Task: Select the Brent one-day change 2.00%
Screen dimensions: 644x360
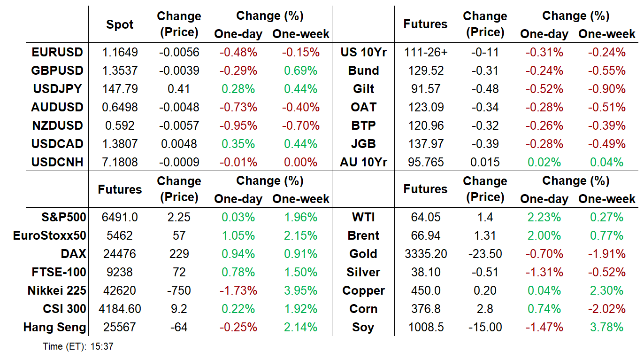Action: (544, 235)
